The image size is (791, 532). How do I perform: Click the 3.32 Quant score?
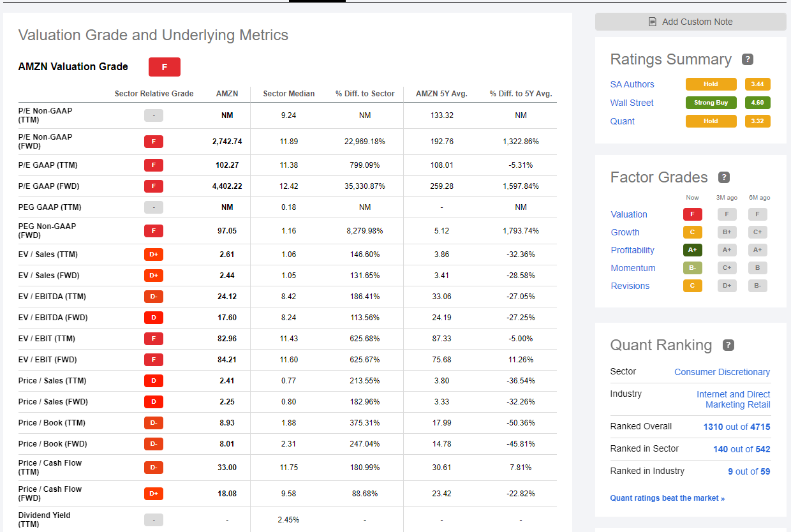click(x=758, y=121)
